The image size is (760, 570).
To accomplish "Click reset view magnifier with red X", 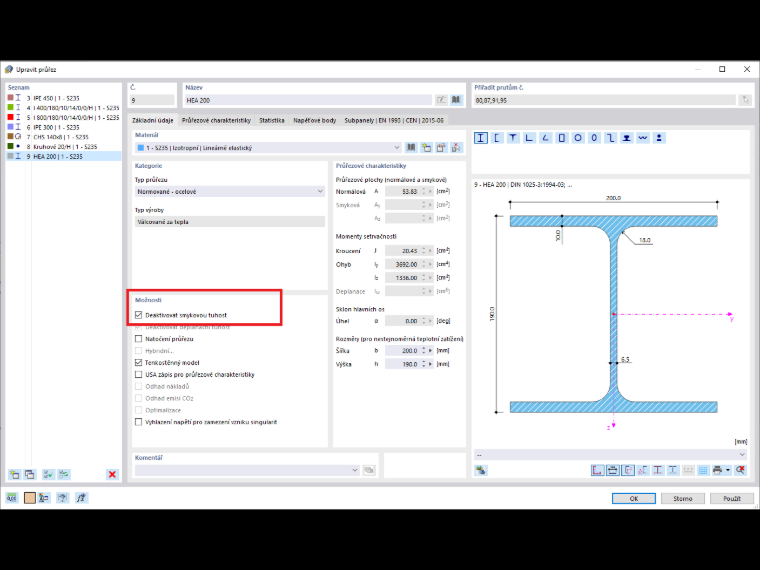I will pos(740,470).
